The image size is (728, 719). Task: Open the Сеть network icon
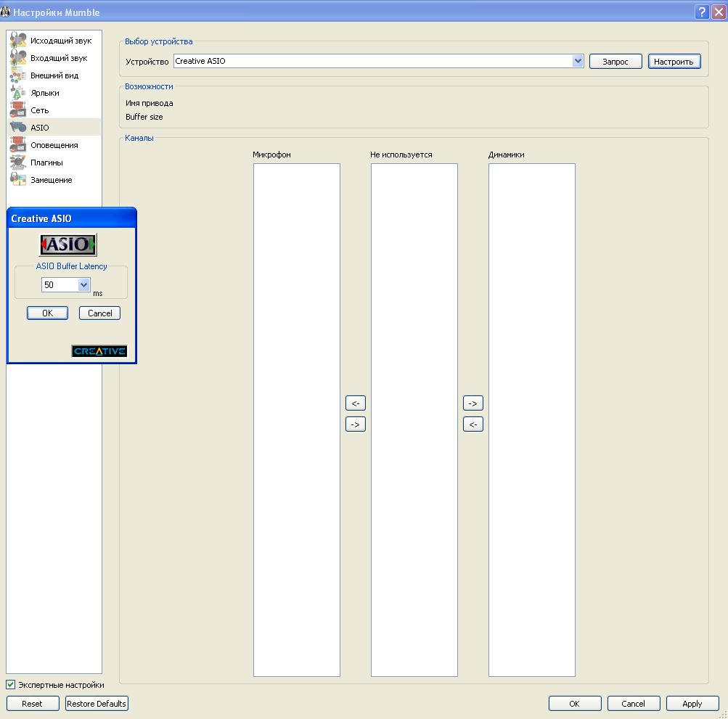tap(18, 110)
